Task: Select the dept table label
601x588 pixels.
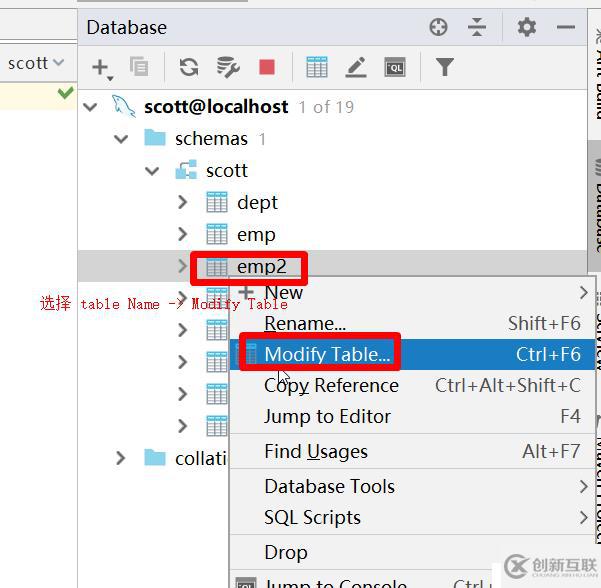Action: click(257, 202)
